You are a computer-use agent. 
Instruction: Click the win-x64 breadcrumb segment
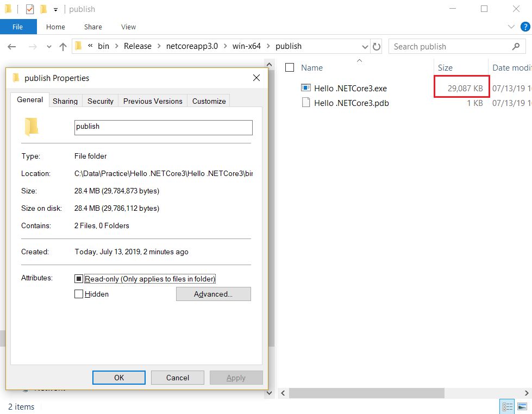click(247, 46)
